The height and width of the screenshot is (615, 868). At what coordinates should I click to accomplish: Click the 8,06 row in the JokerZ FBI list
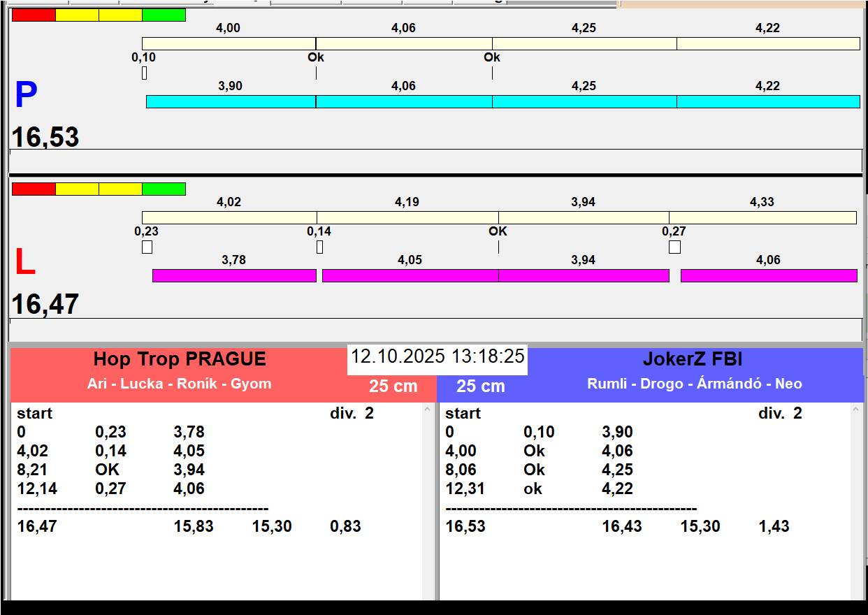(x=540, y=470)
